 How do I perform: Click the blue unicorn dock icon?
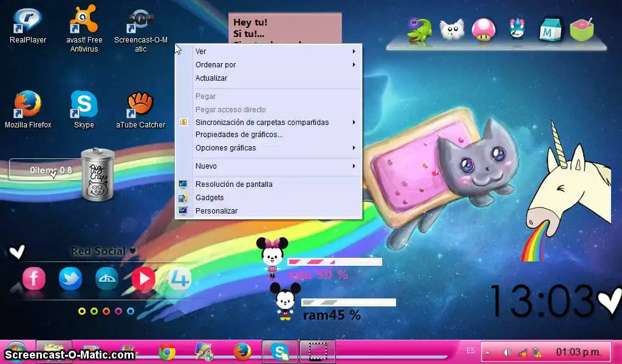[x=516, y=29]
